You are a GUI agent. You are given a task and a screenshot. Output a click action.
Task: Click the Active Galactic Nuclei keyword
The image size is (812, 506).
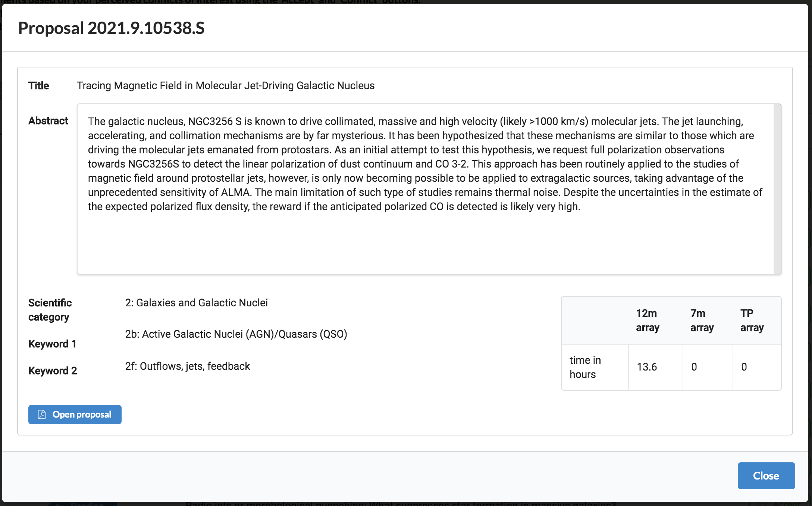236,334
